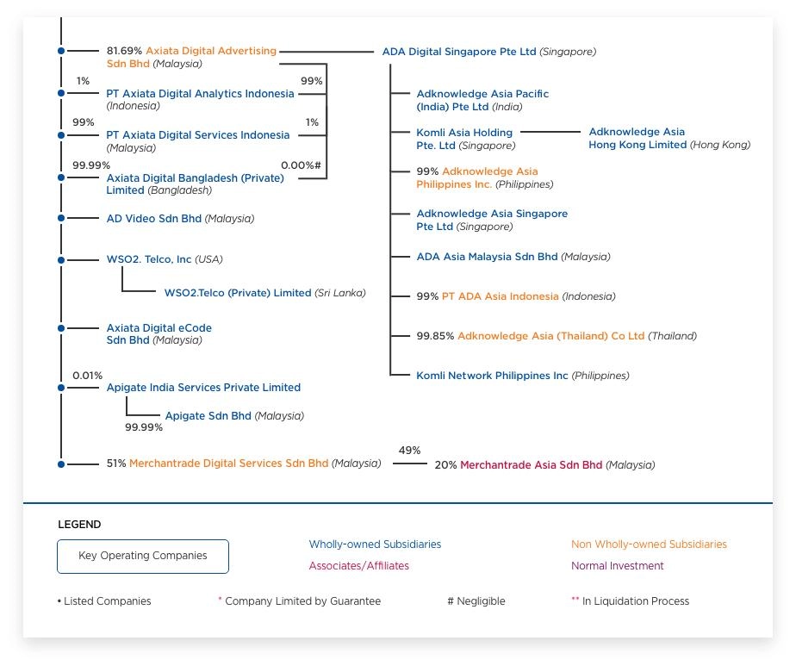Select the 20% Merchantrade Asia stake
The height and width of the screenshot is (672, 796).
click(x=445, y=465)
